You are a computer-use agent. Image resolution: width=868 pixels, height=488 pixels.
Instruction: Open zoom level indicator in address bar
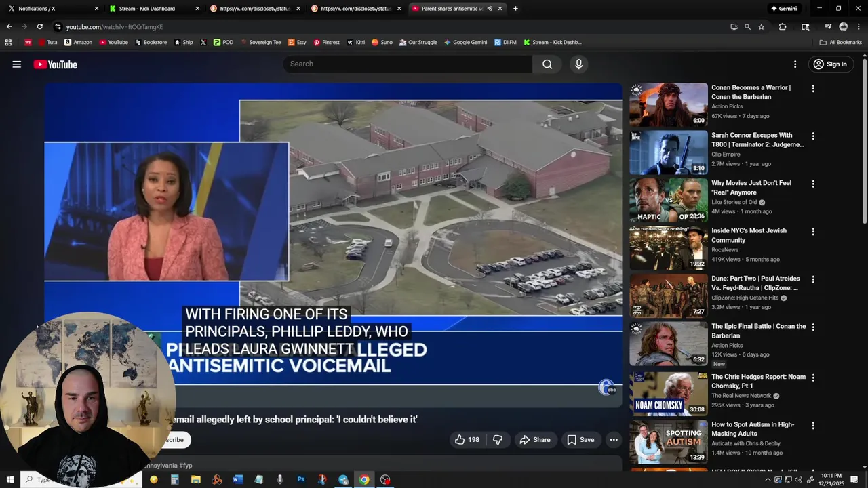click(x=747, y=26)
